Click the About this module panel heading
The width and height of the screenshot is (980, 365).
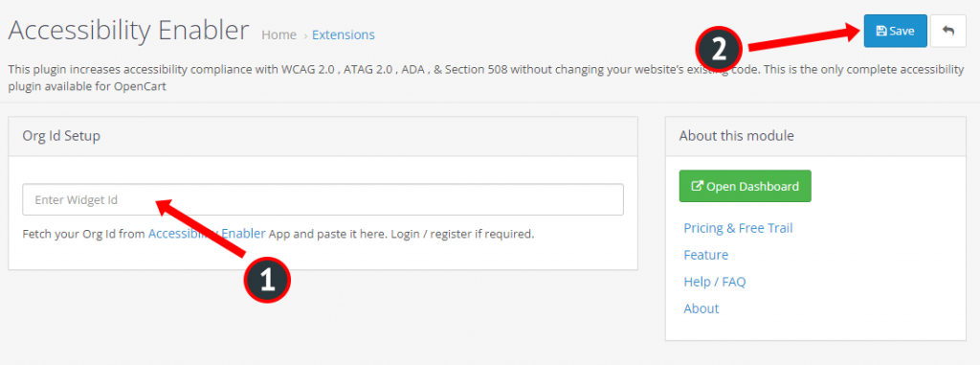736,135
